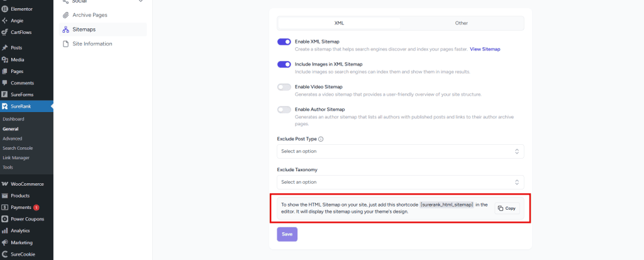Open the Exclude Post Type dropdown
Viewport: 644px width, 260px height.
(x=400, y=151)
